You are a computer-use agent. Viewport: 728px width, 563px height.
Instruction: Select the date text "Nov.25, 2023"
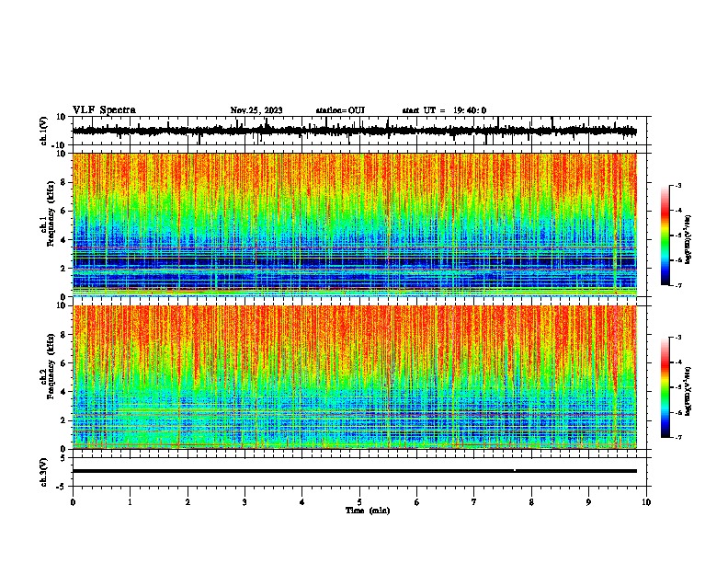click(x=256, y=110)
